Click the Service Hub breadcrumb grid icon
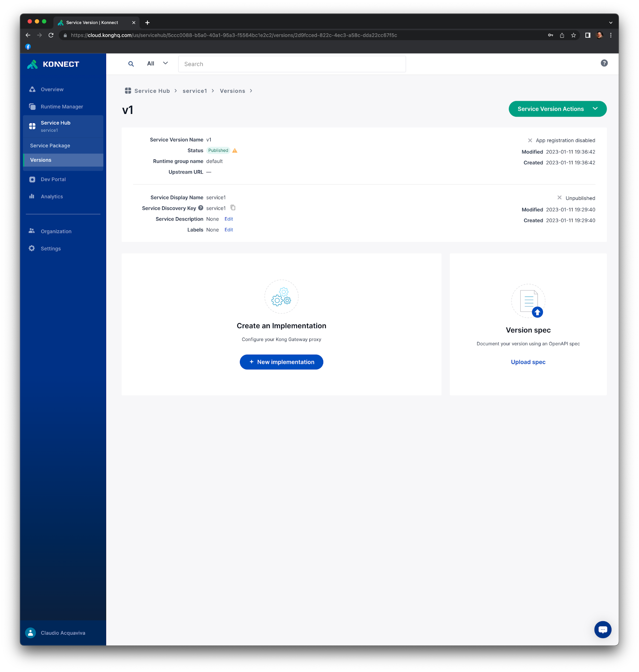This screenshot has height=672, width=639. pos(128,91)
